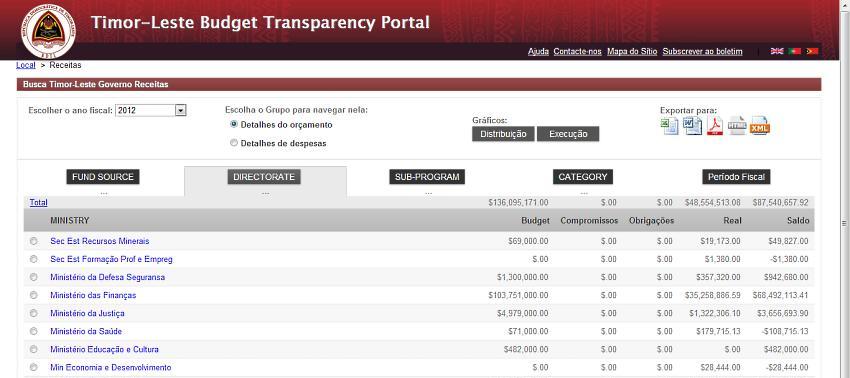
Task: Open the CATEGORY grouping tab
Action: tap(583, 177)
